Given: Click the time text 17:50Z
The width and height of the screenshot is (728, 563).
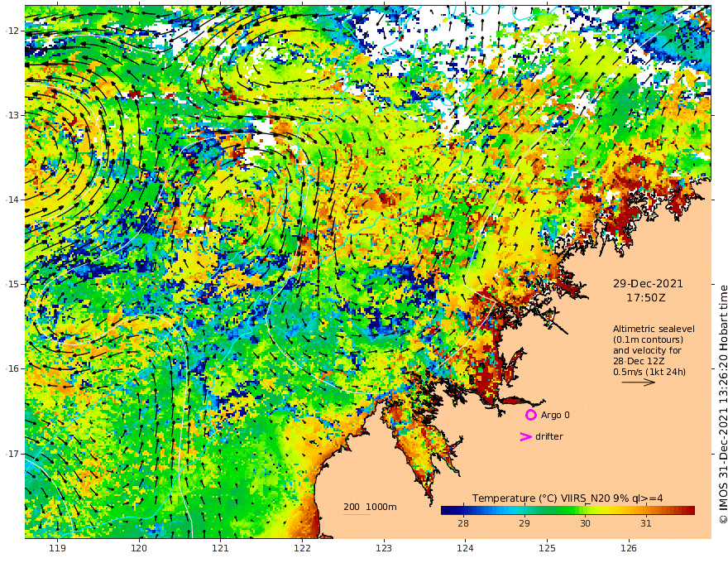Looking at the screenshot, I should (646, 298).
